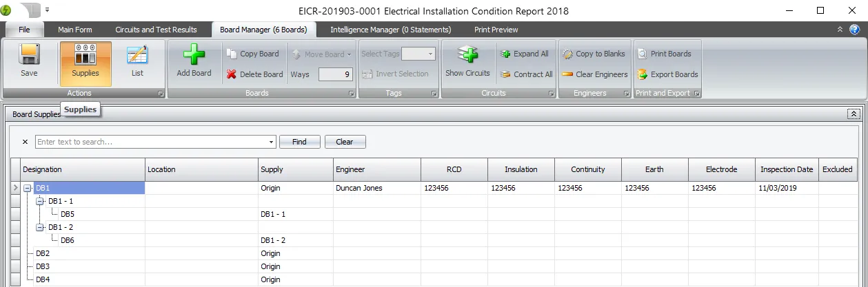Click the Excluded column header
Image resolution: width=868 pixels, height=287 pixels.
tap(838, 169)
